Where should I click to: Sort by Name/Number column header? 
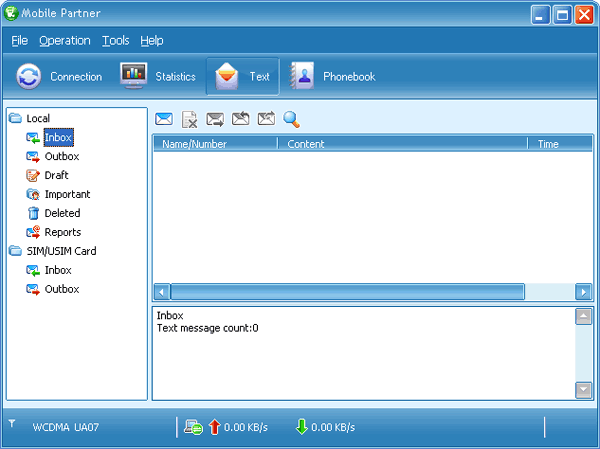(215, 144)
